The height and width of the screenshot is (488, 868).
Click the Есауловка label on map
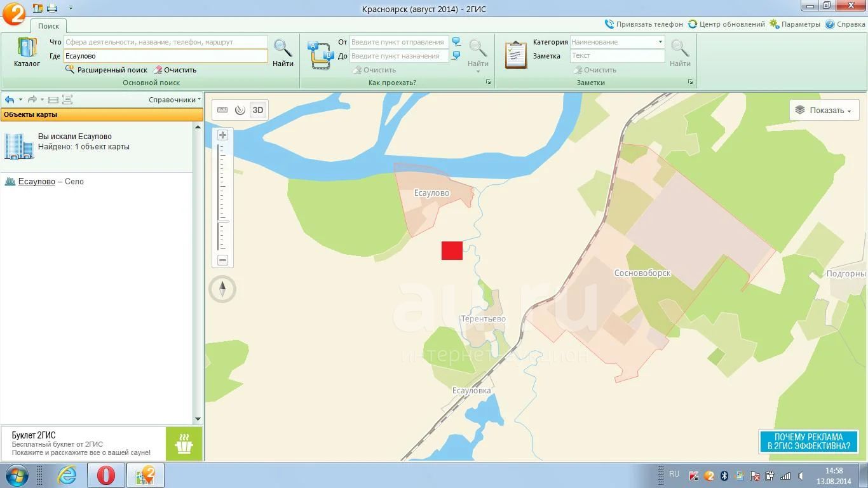pyautogui.click(x=471, y=391)
